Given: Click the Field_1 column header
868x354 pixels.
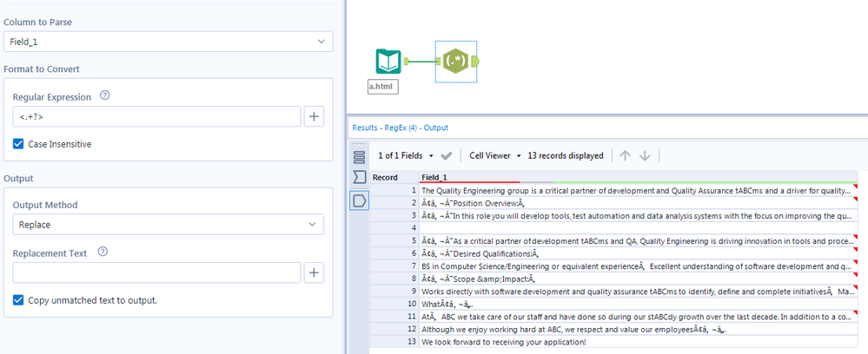Looking at the screenshot, I should pos(639,178).
